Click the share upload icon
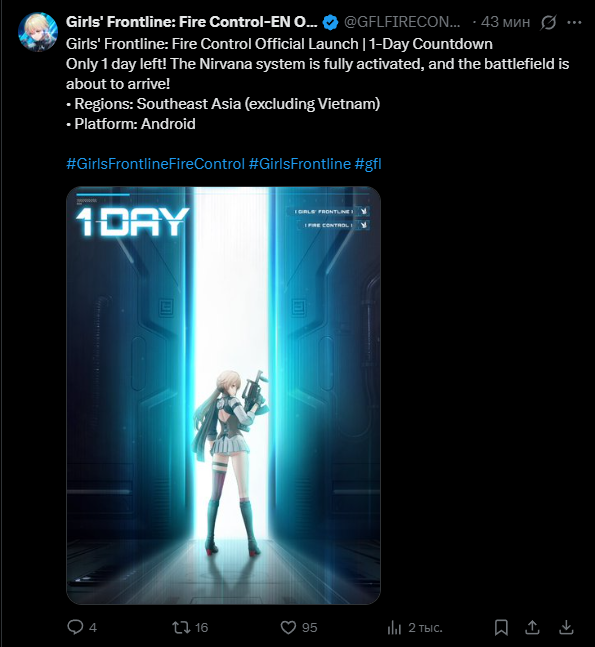 pos(533,627)
